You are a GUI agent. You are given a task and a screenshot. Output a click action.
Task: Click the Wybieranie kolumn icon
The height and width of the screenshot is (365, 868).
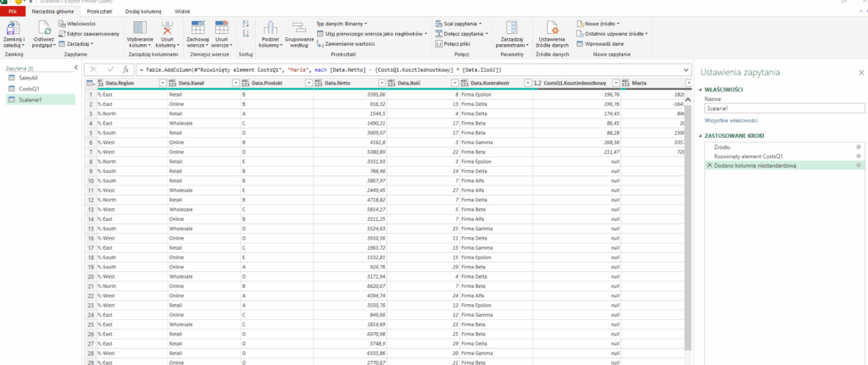[x=140, y=29]
